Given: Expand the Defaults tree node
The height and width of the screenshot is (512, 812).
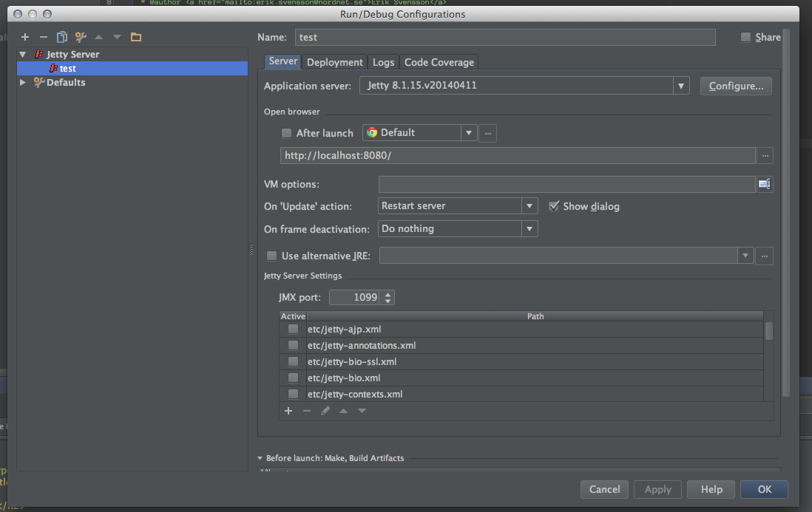Looking at the screenshot, I should tap(23, 82).
